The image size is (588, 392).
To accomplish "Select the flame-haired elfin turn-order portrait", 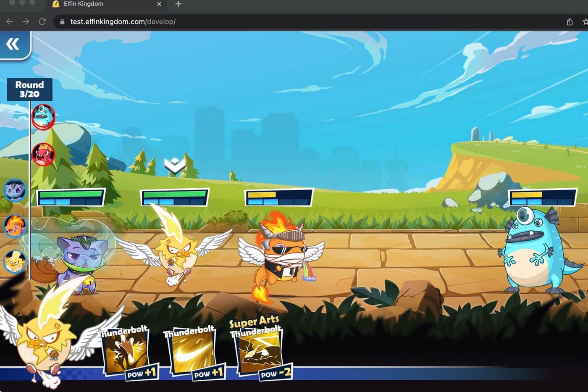I will coord(15,226).
